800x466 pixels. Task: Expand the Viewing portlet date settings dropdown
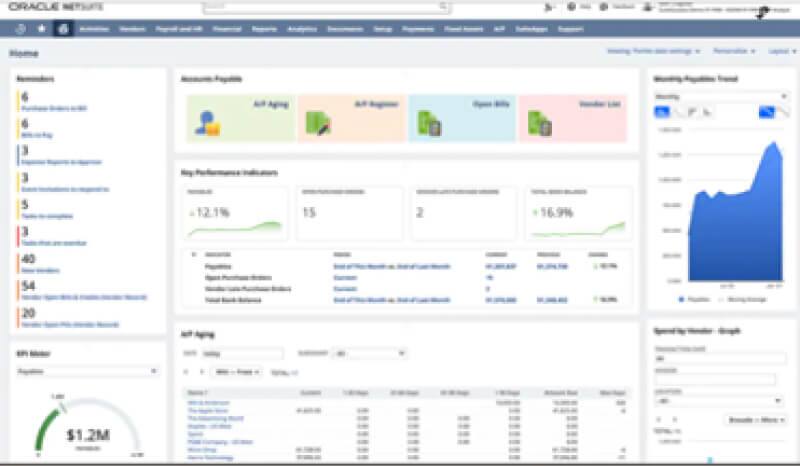pos(653,51)
